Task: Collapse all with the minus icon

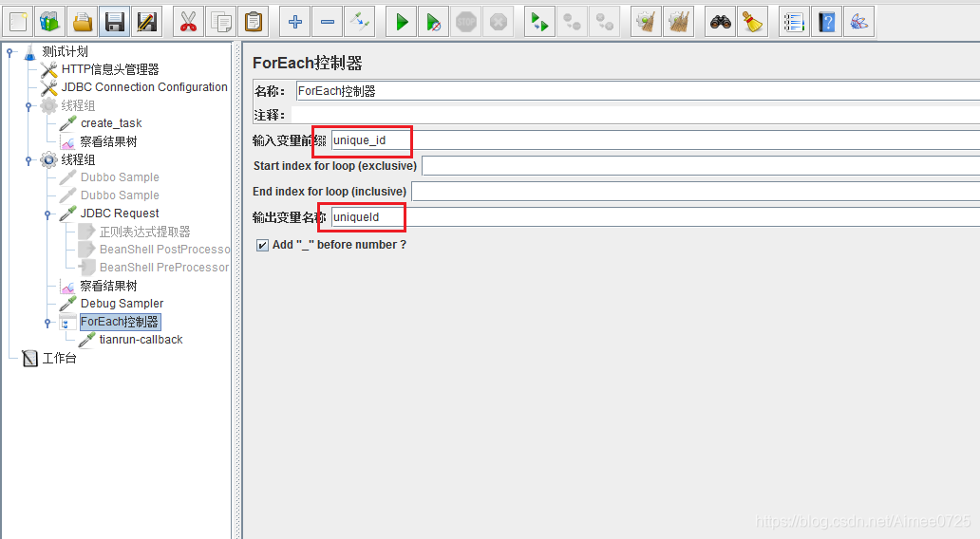Action: pos(327,22)
